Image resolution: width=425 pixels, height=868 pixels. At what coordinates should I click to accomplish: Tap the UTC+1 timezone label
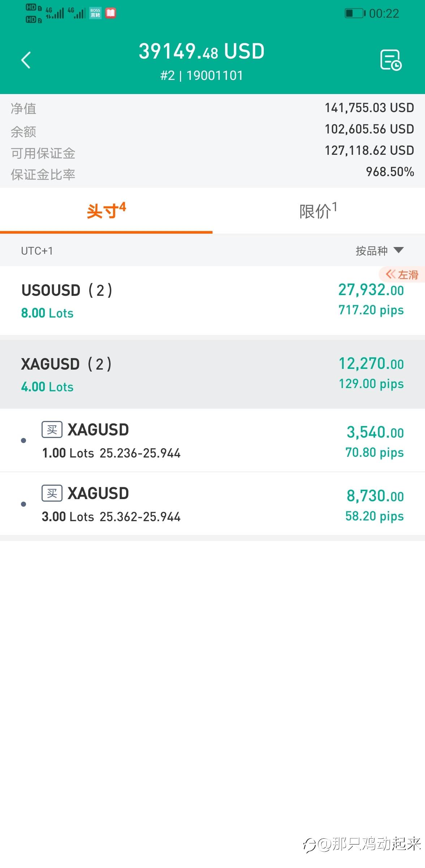(37, 251)
